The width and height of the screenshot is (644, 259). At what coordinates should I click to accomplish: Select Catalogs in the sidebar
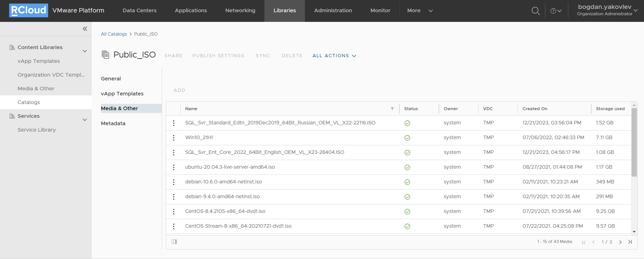[46, 102]
